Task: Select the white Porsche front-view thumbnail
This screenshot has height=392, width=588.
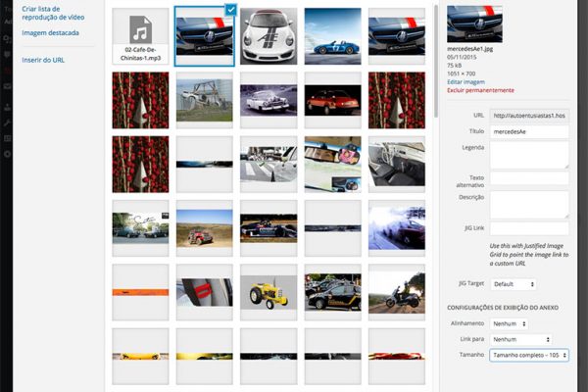Action: pyautogui.click(x=269, y=35)
